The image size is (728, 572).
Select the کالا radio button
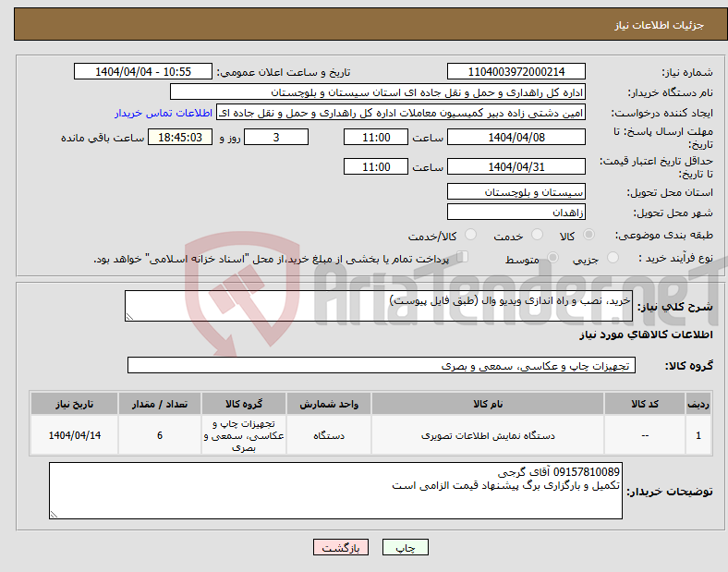click(588, 235)
